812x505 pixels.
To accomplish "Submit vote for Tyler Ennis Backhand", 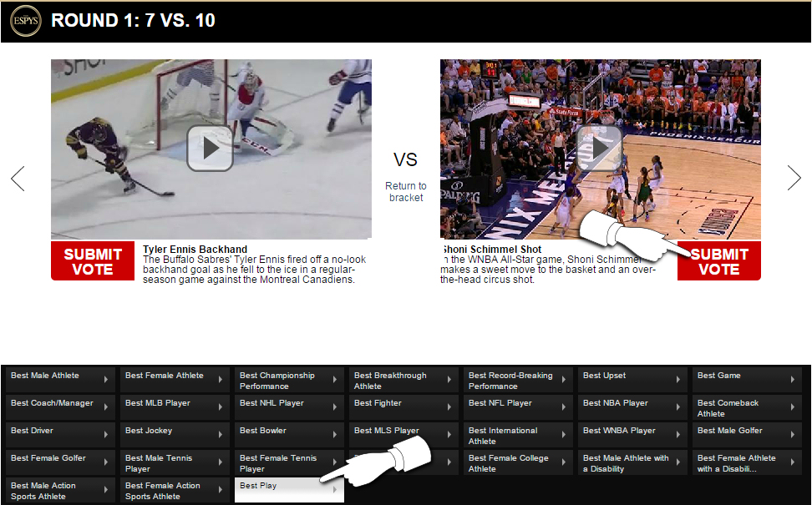I will click(93, 261).
